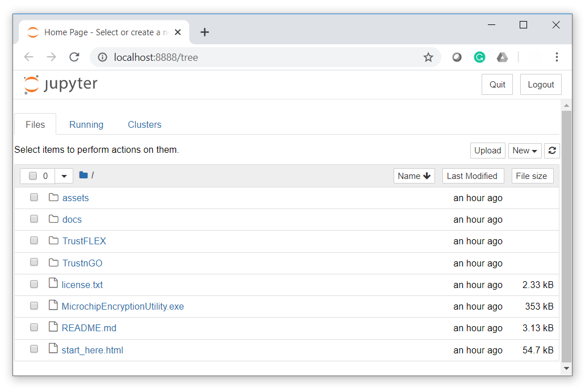Open the Chrome three-dot menu

pos(557,57)
